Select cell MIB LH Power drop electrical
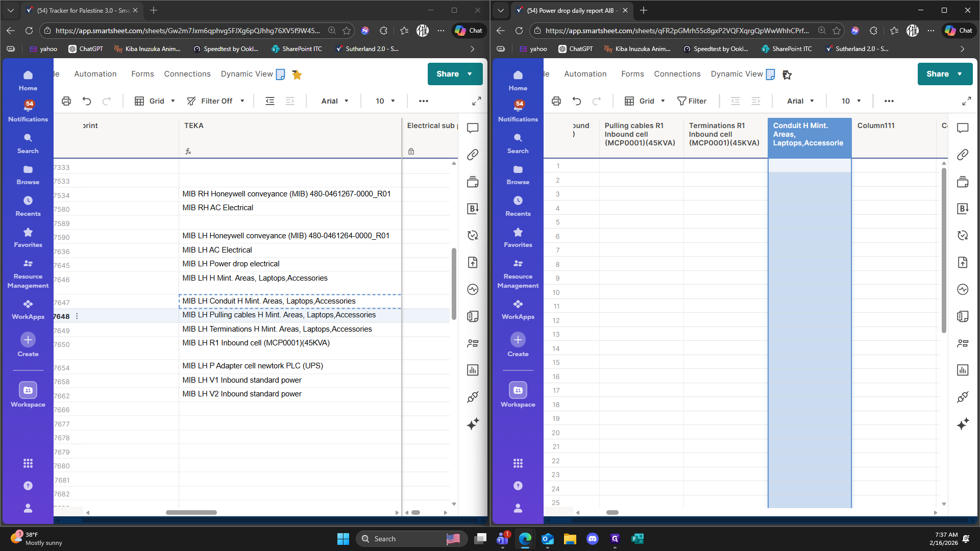 point(231,264)
